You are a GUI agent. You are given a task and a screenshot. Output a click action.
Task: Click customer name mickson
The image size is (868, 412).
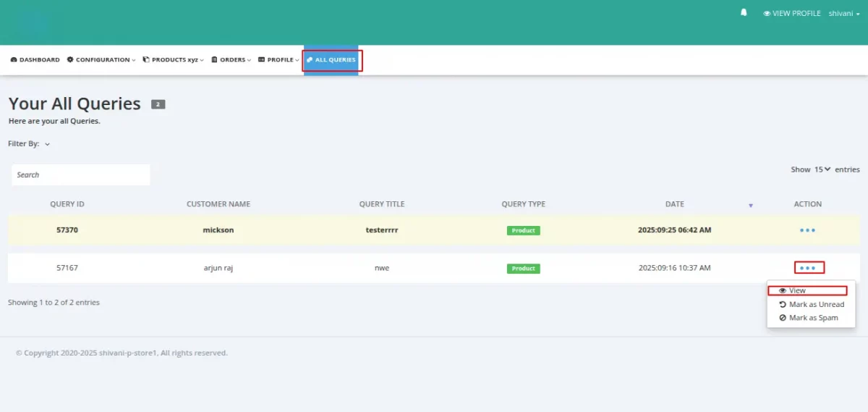[x=218, y=230]
